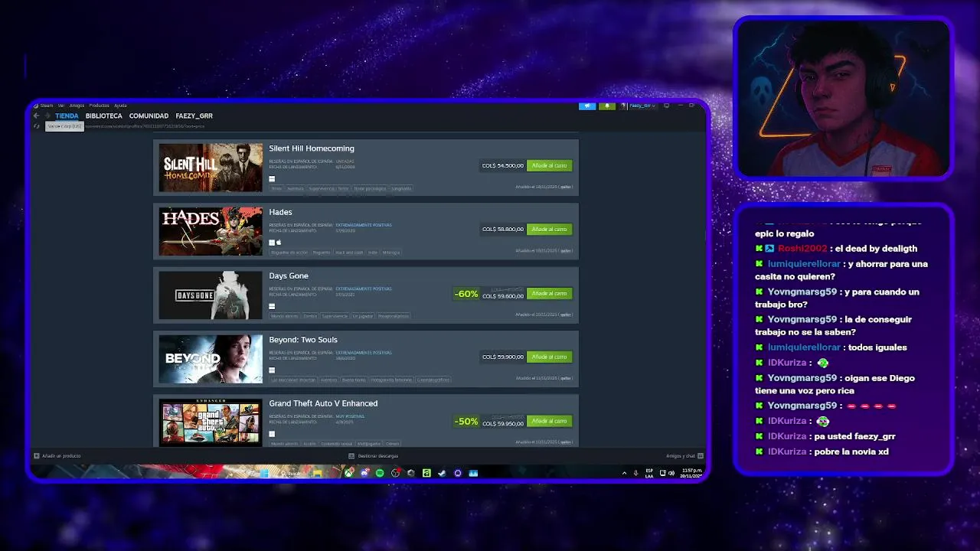Switch to the BIBLIOTECA tab
Viewport: 980px width, 551px height.
[x=104, y=116]
